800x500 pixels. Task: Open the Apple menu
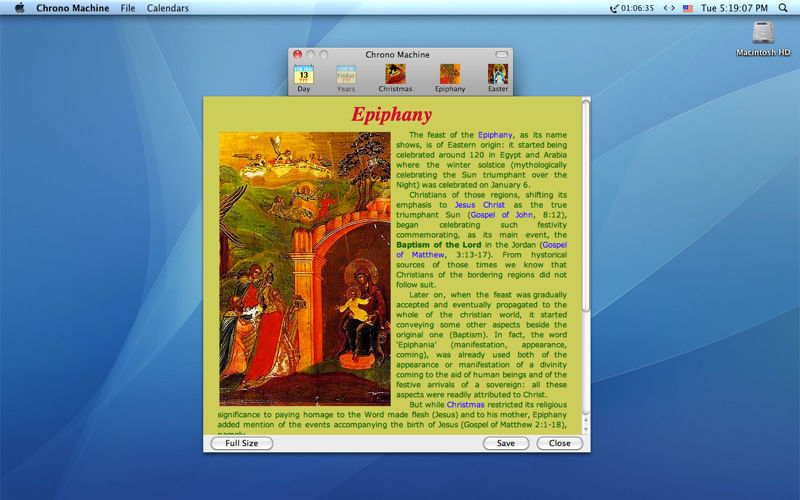click(x=19, y=8)
